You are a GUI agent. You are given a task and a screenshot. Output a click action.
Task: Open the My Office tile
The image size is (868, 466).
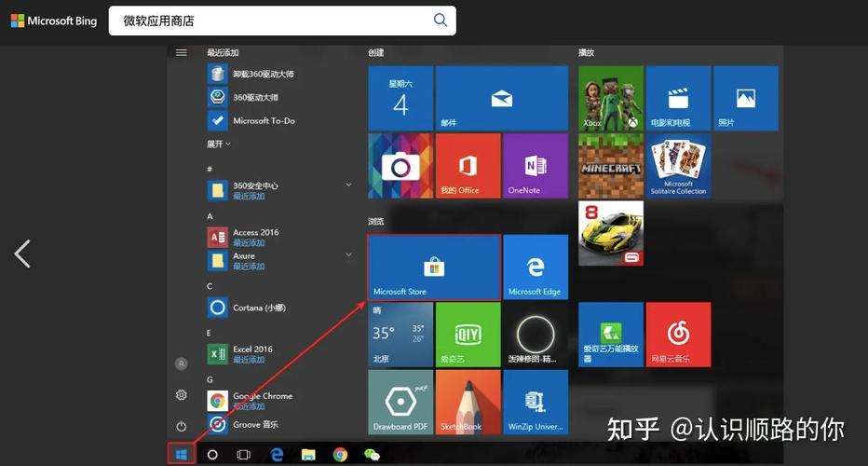point(468,166)
